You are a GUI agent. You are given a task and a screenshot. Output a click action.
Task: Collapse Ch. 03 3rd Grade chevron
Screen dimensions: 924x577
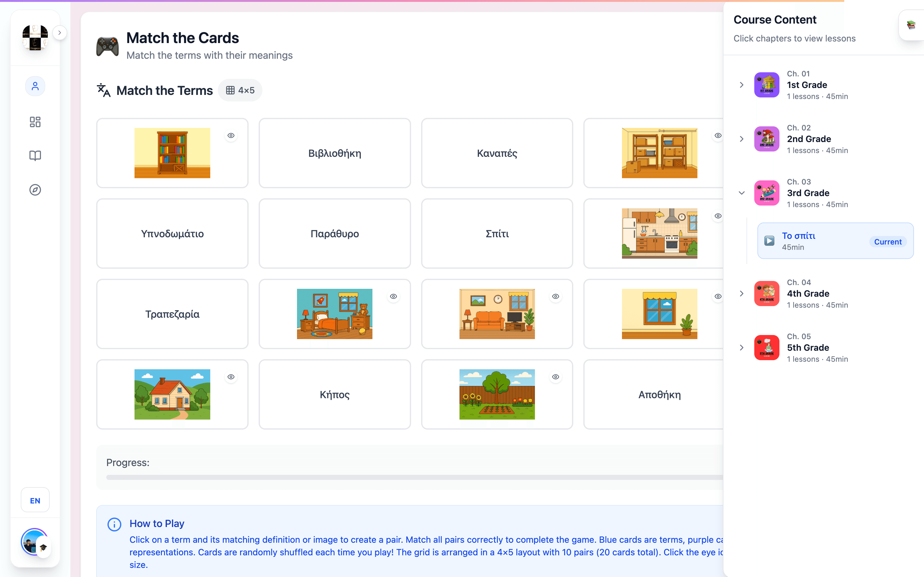(x=741, y=193)
